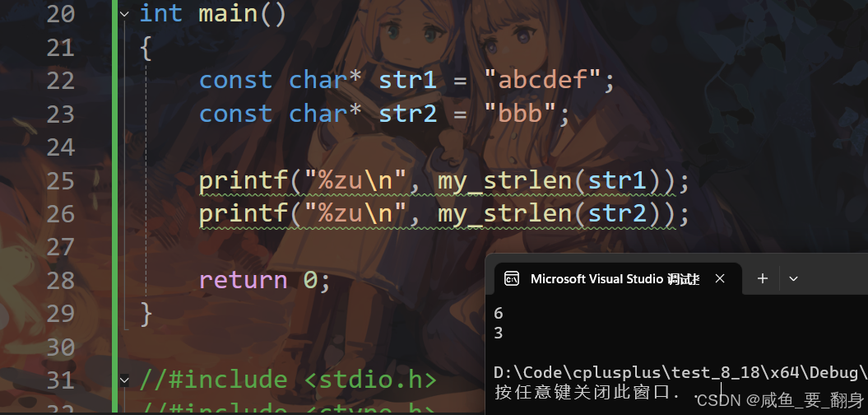Viewport: 868px width, 415px height.
Task: Collapse the commented include block at line 31
Action: [124, 380]
